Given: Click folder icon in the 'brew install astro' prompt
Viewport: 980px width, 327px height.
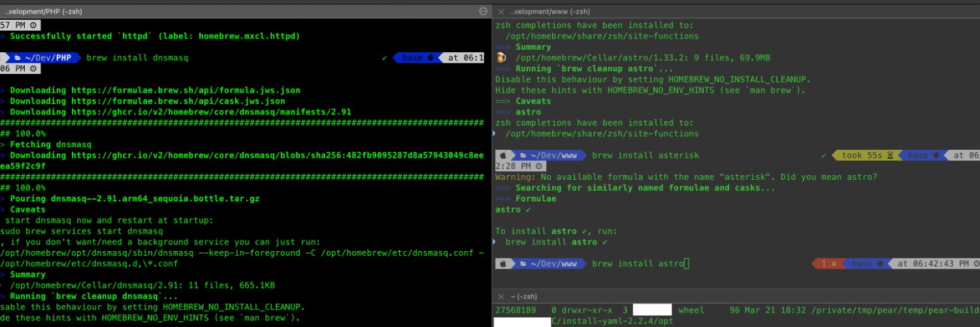Looking at the screenshot, I should pyautogui.click(x=523, y=264).
